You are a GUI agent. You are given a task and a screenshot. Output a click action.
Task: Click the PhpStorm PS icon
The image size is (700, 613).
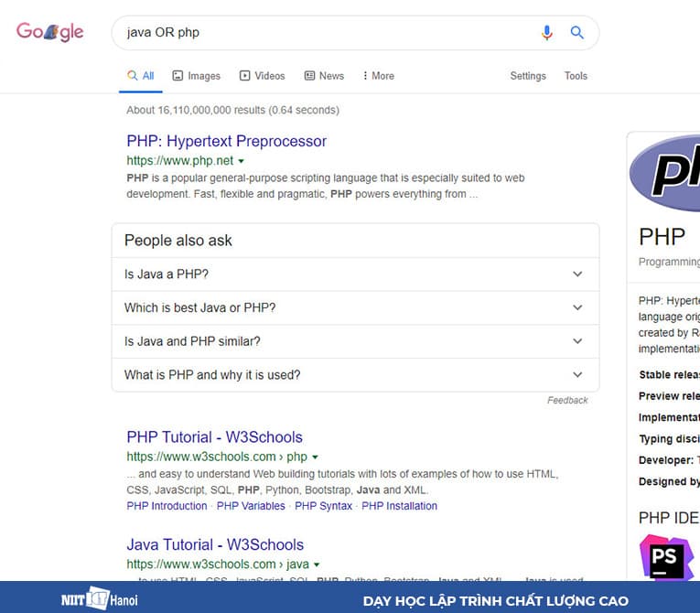click(x=665, y=556)
